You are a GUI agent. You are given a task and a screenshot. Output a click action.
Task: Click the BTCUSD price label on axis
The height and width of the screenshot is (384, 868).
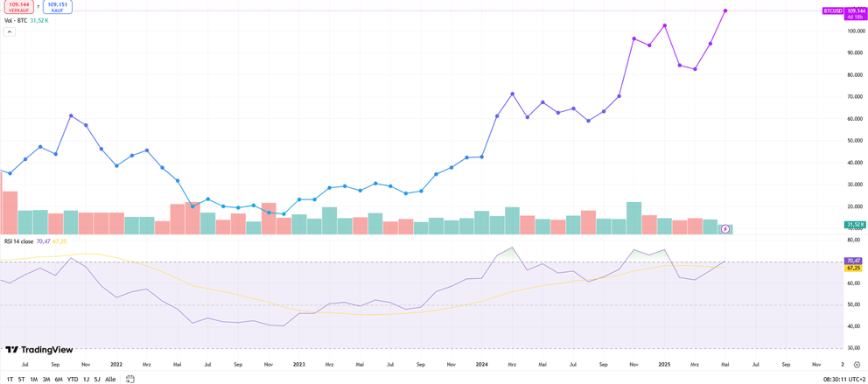(x=833, y=11)
